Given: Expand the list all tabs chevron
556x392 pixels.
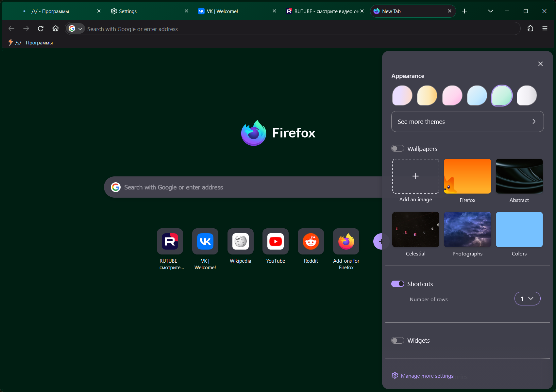Looking at the screenshot, I should pos(490,11).
